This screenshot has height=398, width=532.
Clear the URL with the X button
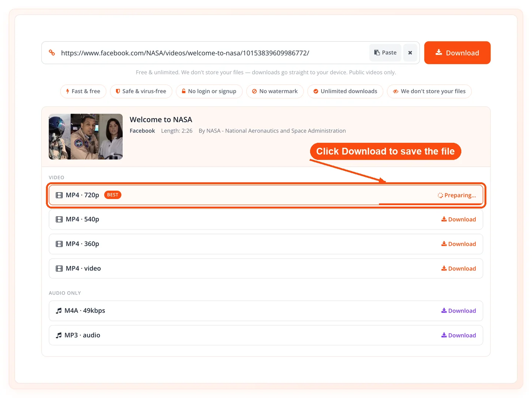point(410,53)
